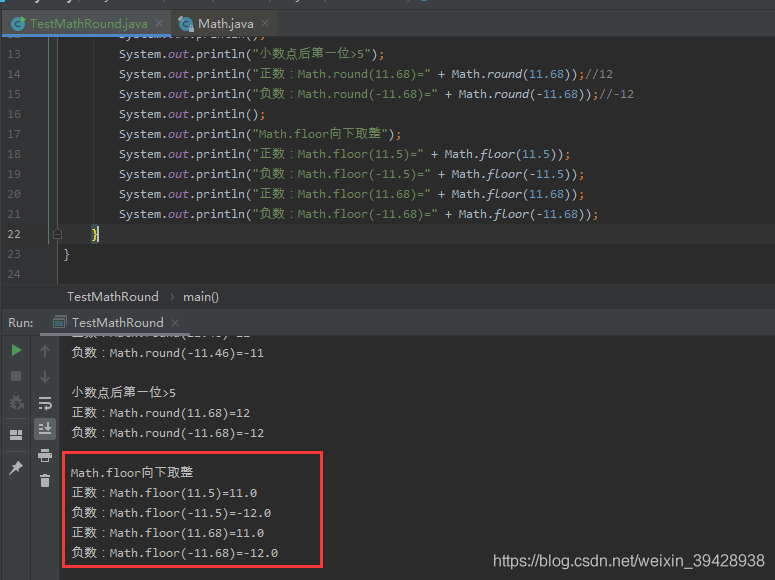Screen dimensions: 775x580
Task: Click the class icon on Math.java tab
Action: click(x=185, y=23)
